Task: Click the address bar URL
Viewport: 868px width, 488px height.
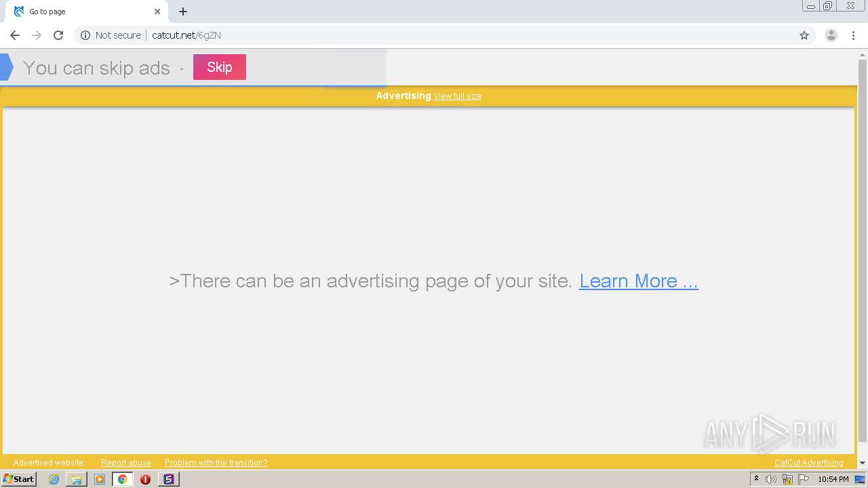Action: click(x=186, y=35)
